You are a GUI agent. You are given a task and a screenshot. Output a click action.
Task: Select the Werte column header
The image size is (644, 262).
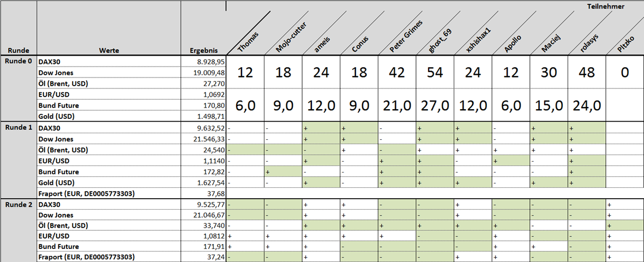pos(109,51)
